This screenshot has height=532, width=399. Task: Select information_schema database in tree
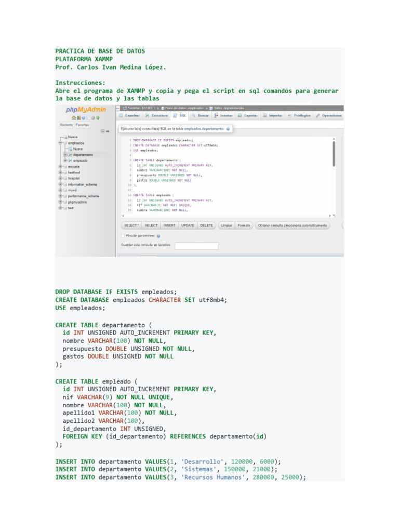[x=83, y=184]
